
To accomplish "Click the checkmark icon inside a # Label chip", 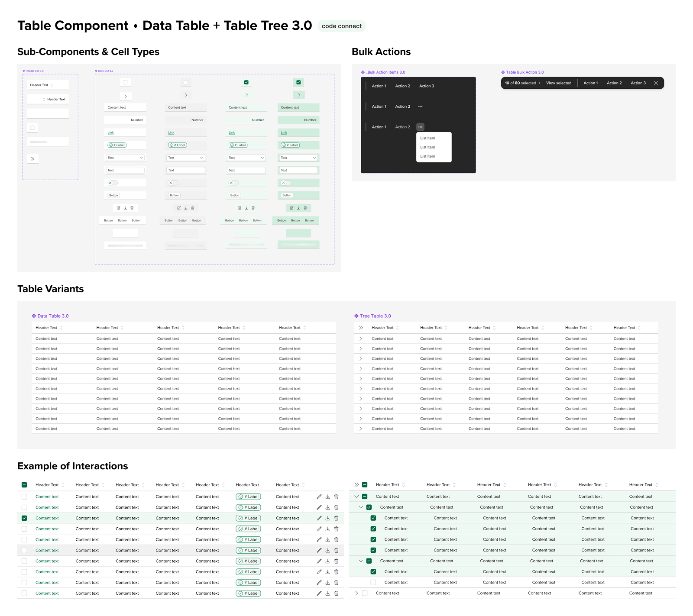I will (111, 145).
